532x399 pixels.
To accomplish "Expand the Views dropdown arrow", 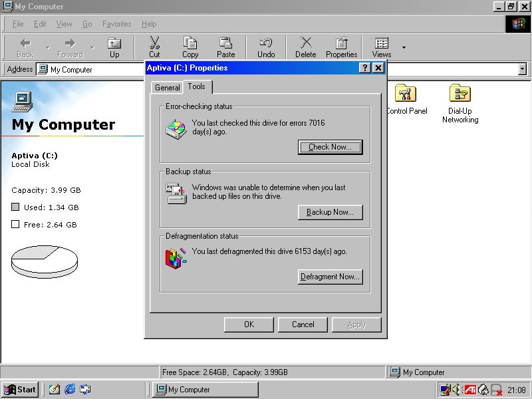I will click(x=404, y=47).
